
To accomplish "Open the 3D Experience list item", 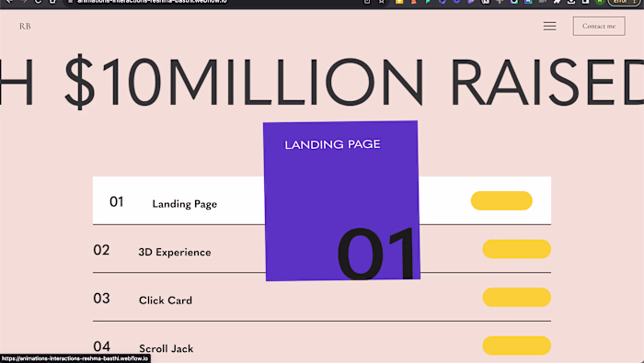I will pos(322,249).
